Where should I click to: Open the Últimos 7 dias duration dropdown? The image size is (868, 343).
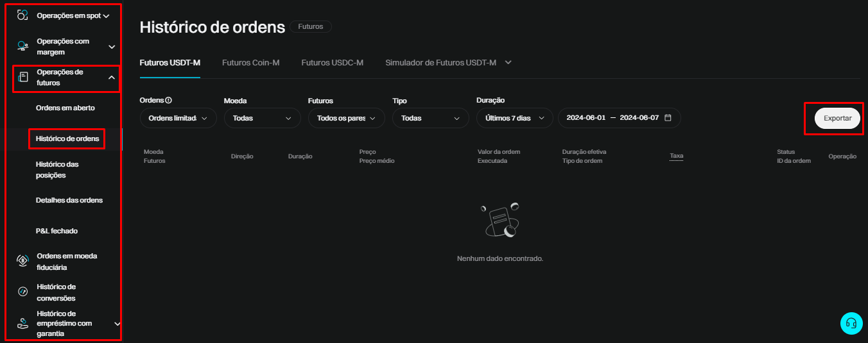coord(514,118)
